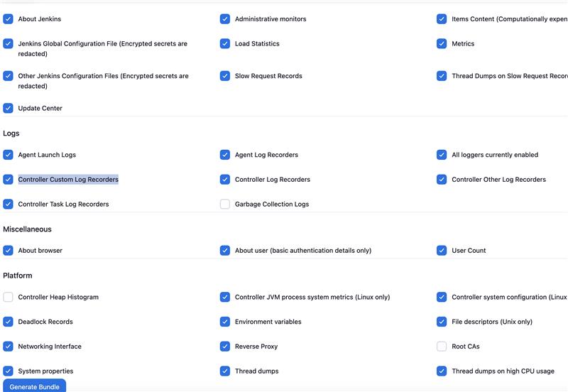Screen dimensions: 568x392
Task: Uncheck Controller Log Recorders checkbox
Action: (x=225, y=180)
